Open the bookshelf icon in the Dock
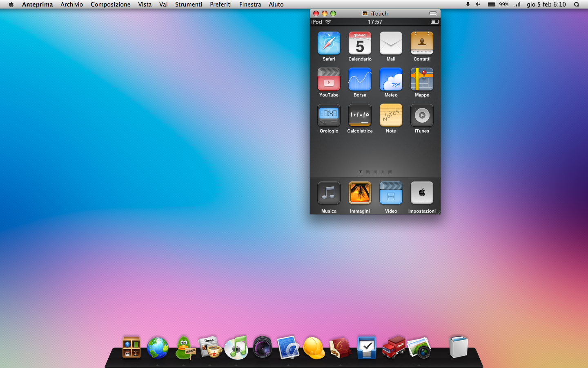The height and width of the screenshot is (368, 588). pos(131,347)
